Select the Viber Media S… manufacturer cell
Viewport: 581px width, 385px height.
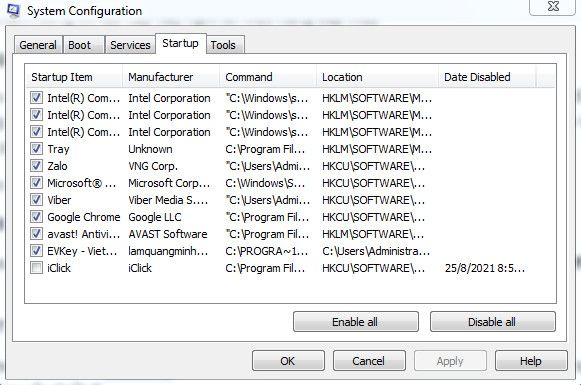[x=168, y=200]
